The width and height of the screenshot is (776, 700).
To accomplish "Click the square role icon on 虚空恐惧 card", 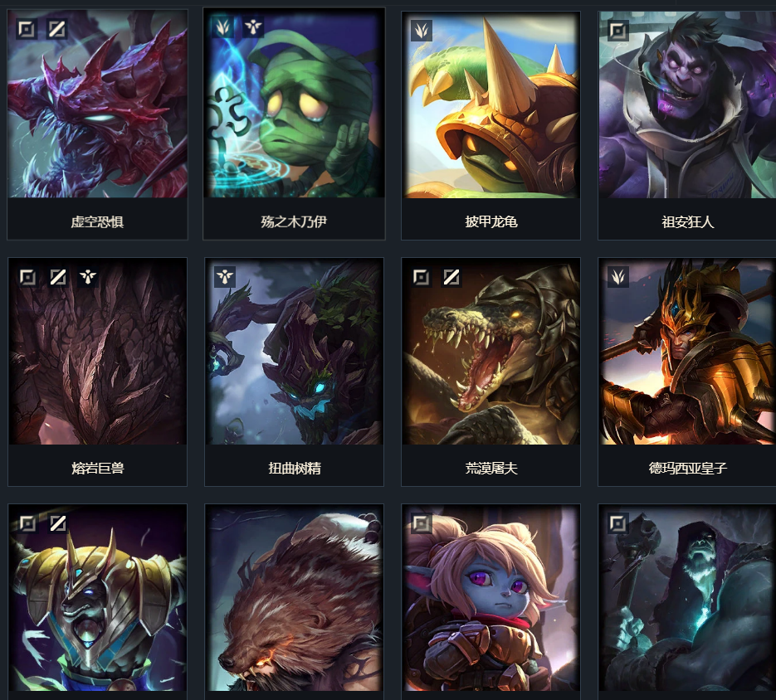I will tap(27, 29).
